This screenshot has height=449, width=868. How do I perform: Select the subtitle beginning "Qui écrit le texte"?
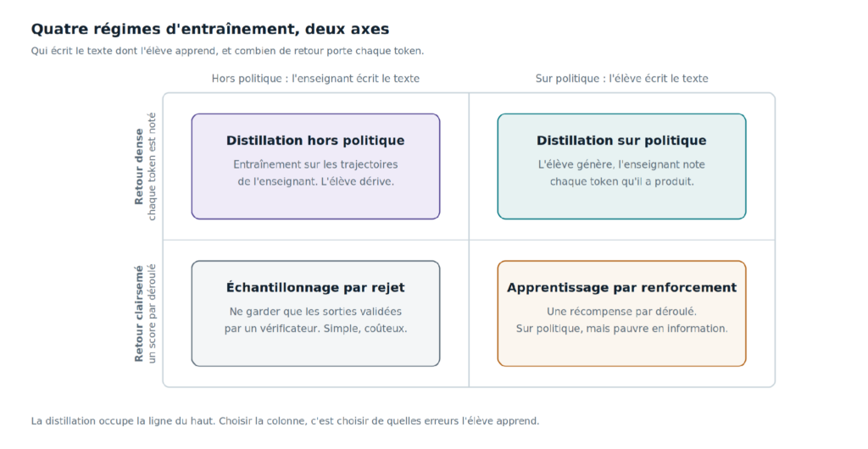tap(227, 51)
